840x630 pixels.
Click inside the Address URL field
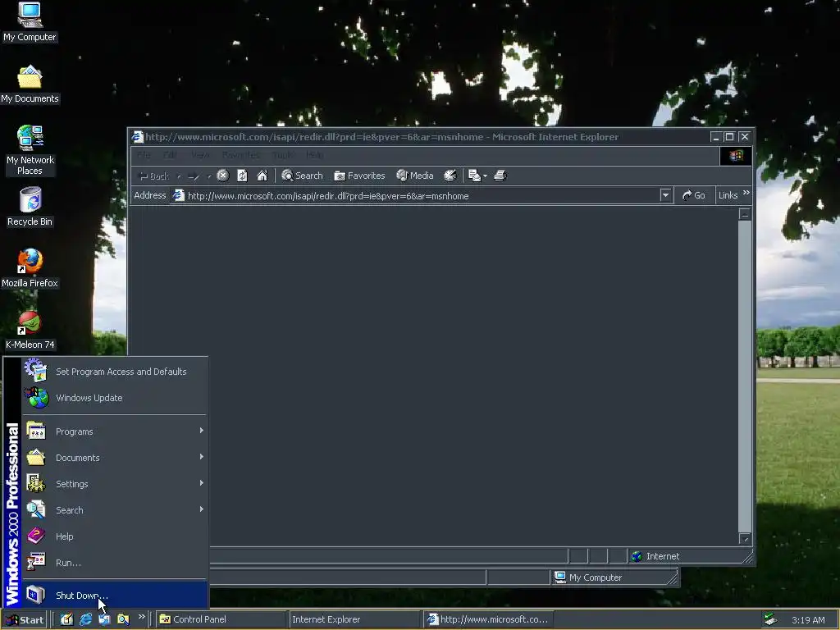422,196
